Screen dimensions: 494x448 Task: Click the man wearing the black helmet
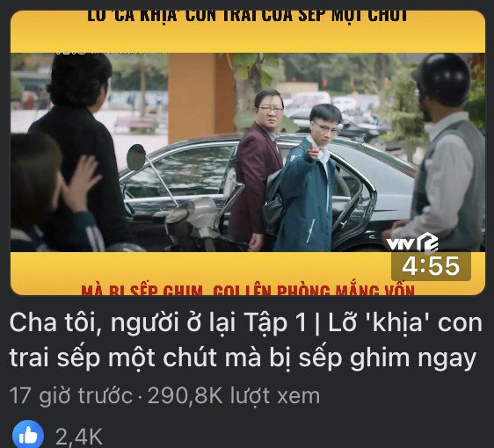[441, 151]
